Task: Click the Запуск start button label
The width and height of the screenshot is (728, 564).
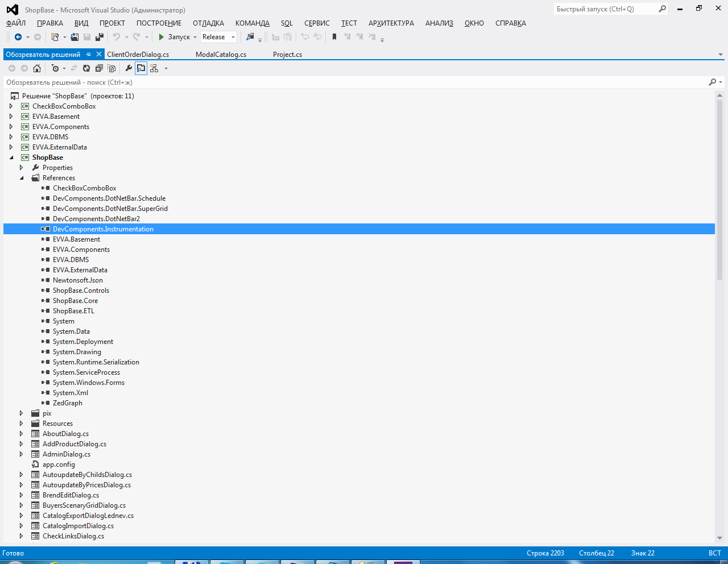Action: click(179, 37)
